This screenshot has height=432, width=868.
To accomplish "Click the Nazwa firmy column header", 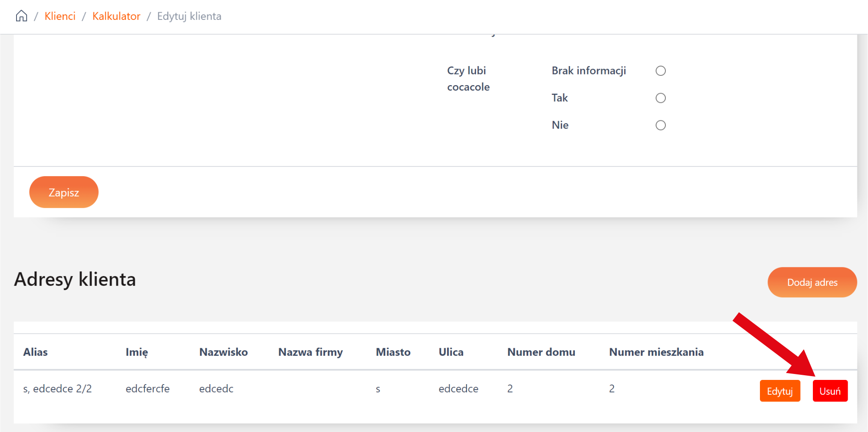I will click(x=310, y=352).
